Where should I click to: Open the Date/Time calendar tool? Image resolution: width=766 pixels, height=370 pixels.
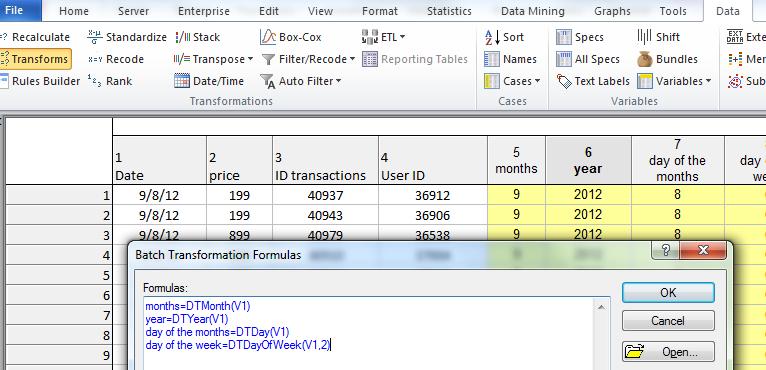coord(182,81)
